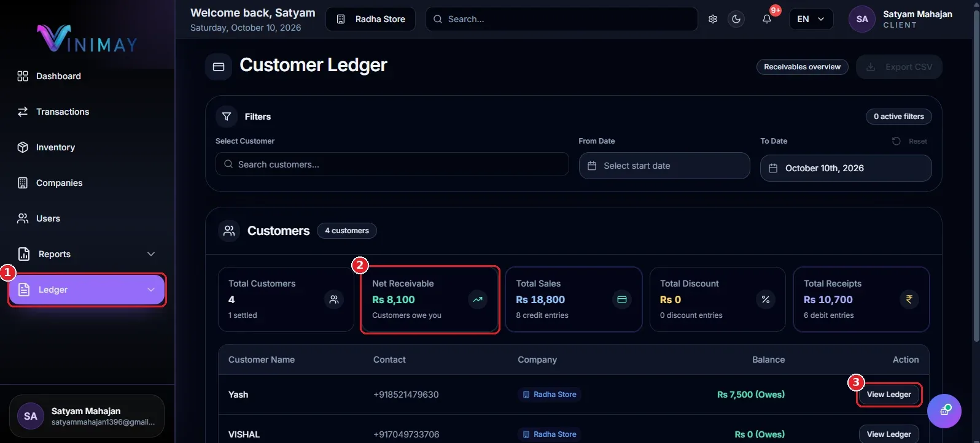
Task: Open notifications bell icon
Action: [x=767, y=19]
